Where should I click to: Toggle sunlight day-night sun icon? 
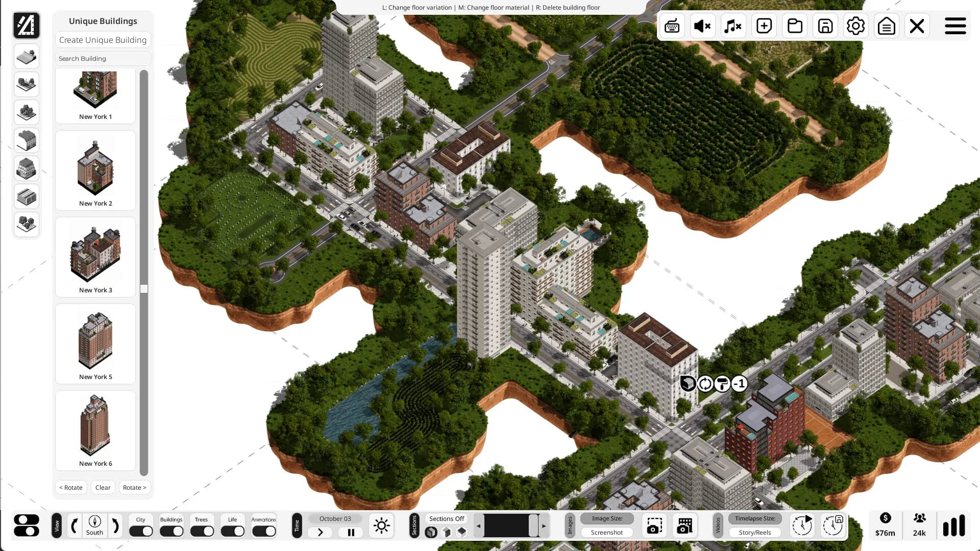click(381, 525)
